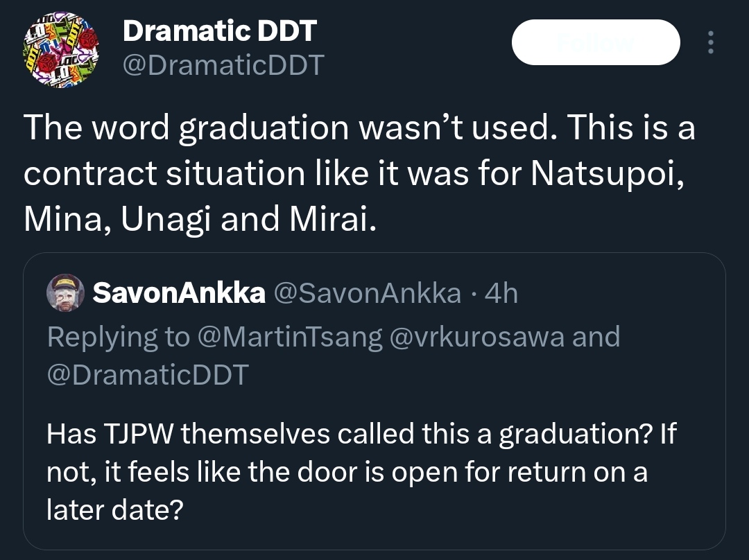Select the 'Natsupoi,' name in the main tweet
This screenshot has height=560, width=749.
tap(607, 173)
